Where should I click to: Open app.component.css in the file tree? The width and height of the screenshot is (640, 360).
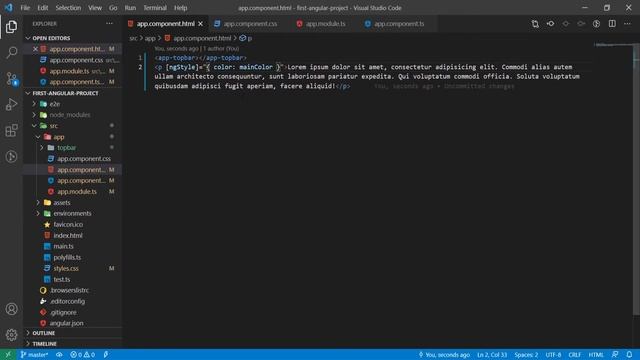[84, 159]
